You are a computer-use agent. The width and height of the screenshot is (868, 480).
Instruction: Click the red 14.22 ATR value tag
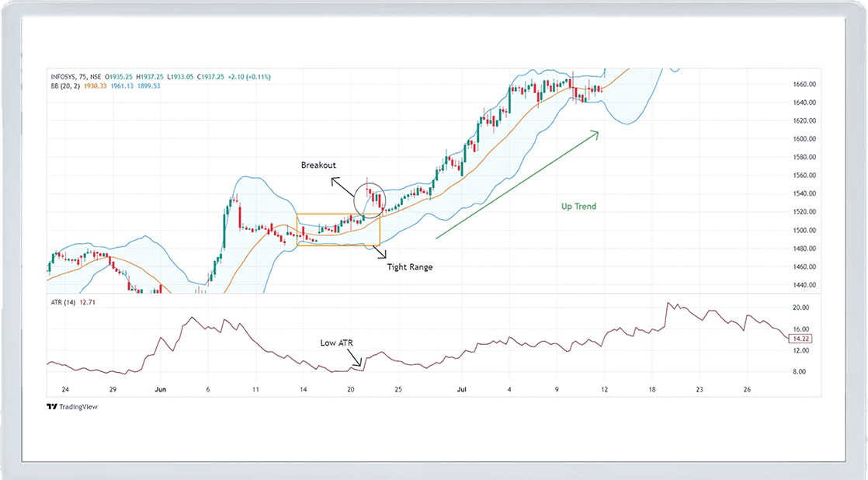tap(798, 339)
